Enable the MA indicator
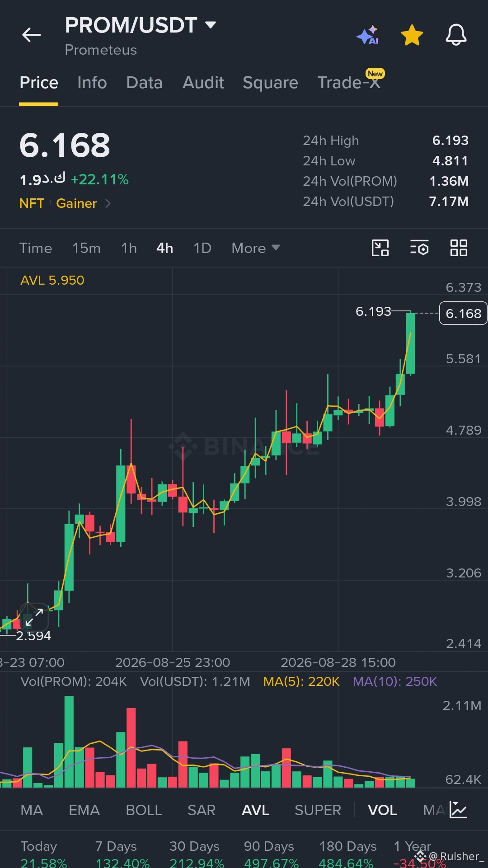This screenshot has height=868, width=488. tap(32, 810)
